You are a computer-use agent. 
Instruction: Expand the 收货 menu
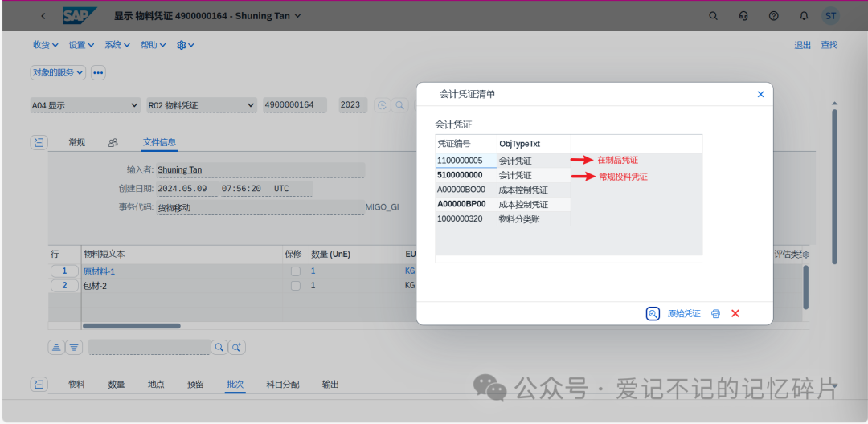pos(46,45)
